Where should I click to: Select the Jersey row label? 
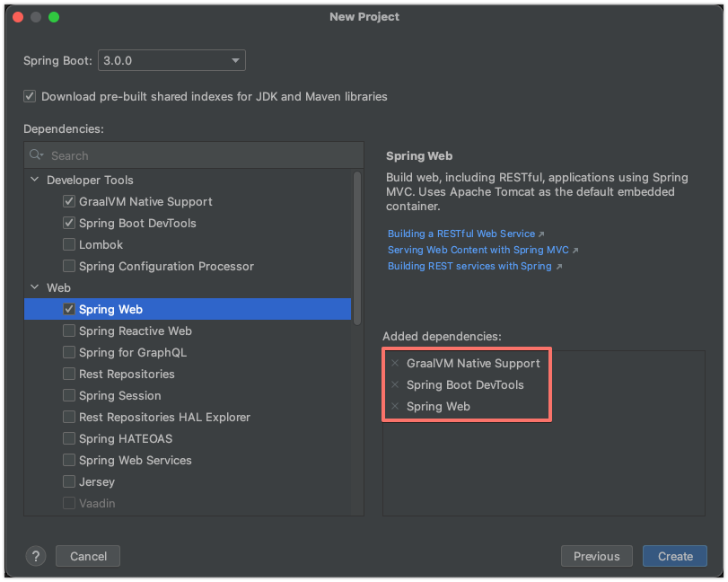(x=97, y=482)
